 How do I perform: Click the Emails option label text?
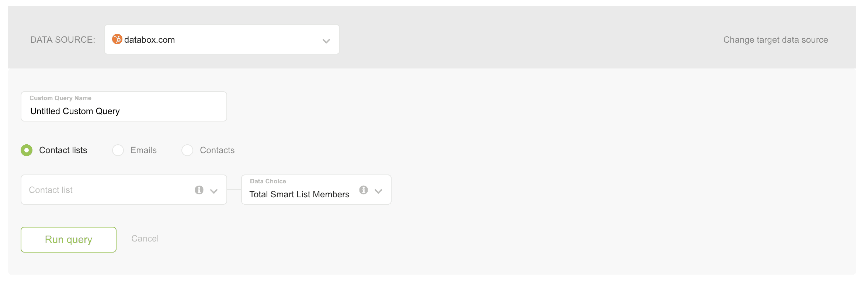click(x=143, y=150)
